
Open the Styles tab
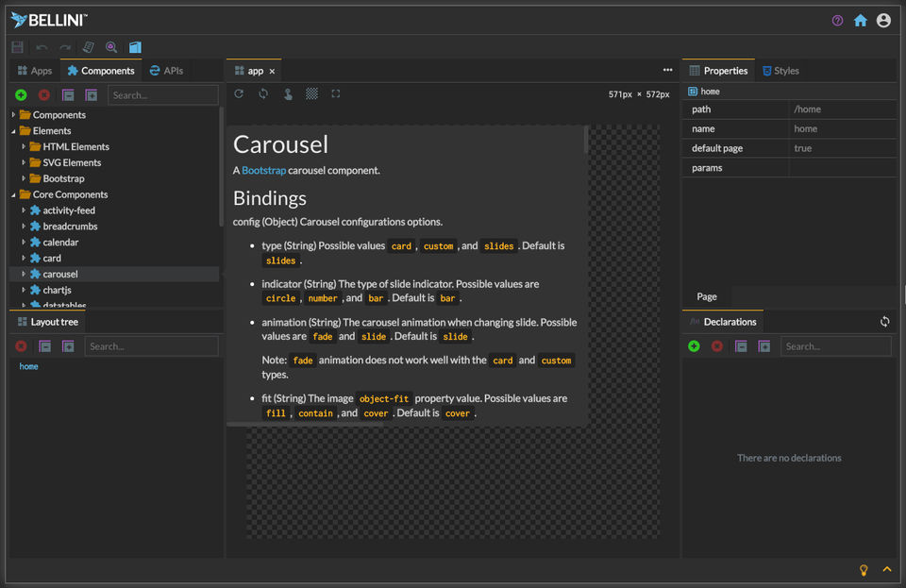(780, 71)
